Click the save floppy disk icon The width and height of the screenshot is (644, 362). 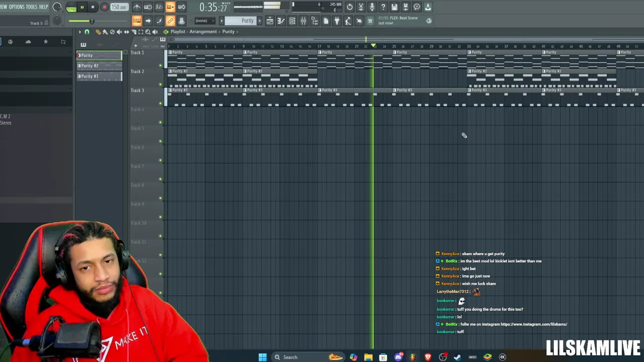(394, 7)
